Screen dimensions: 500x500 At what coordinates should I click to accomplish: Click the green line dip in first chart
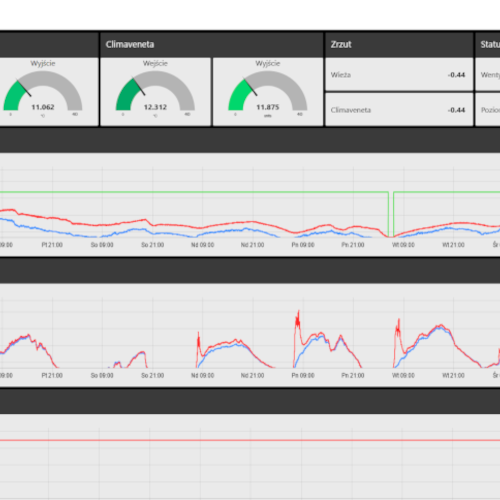[x=391, y=214]
